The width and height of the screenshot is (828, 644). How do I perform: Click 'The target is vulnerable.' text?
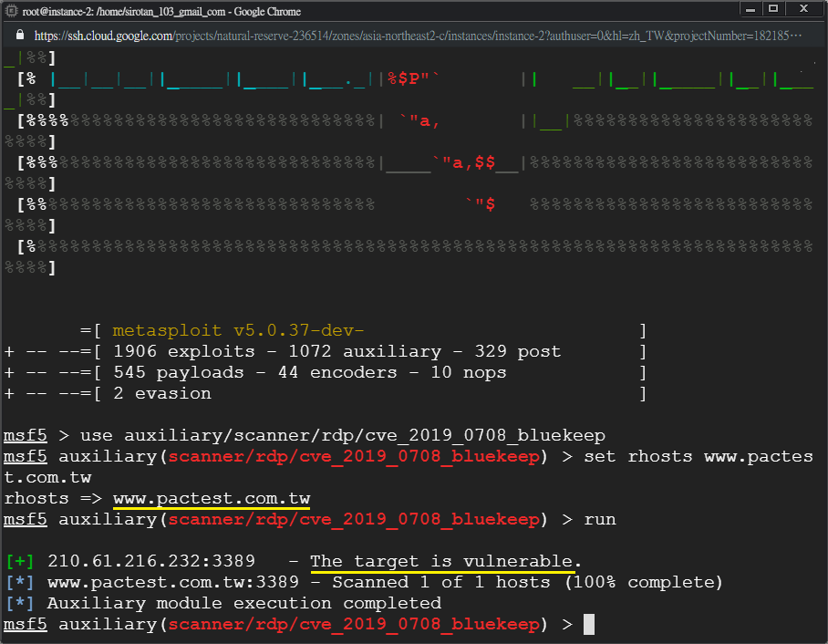pyautogui.click(x=446, y=562)
